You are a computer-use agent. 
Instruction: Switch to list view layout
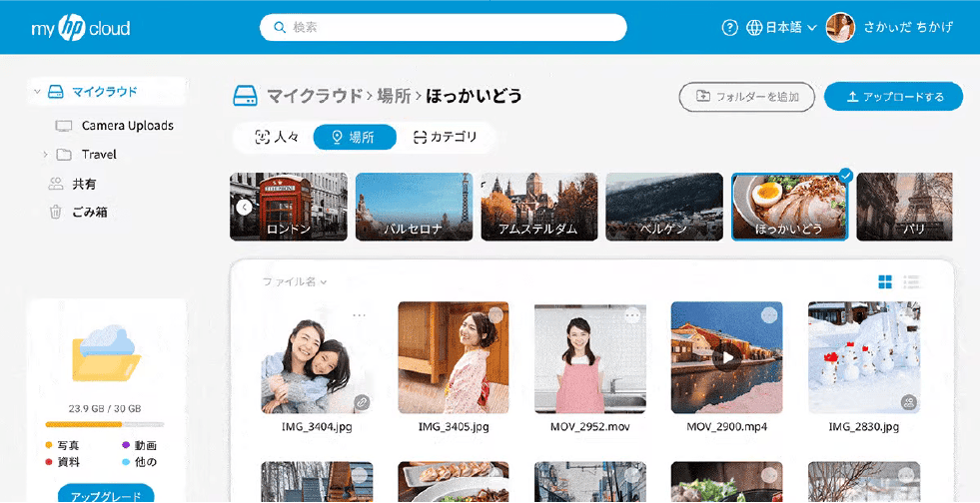(x=911, y=282)
